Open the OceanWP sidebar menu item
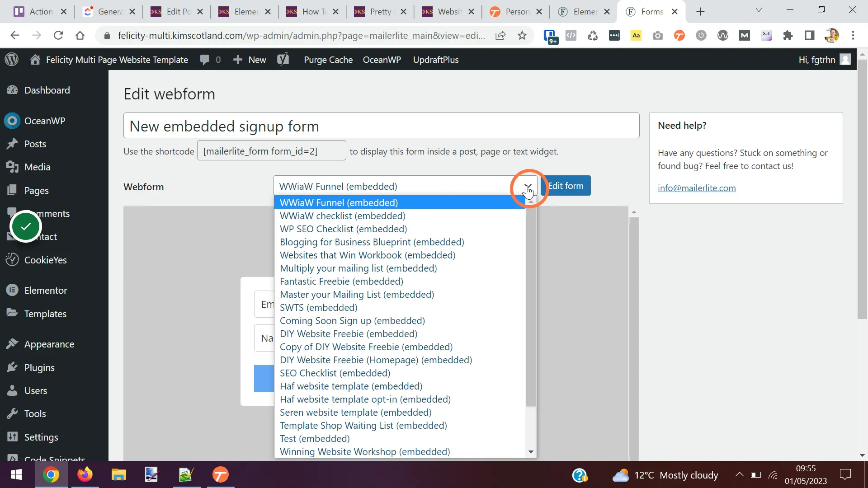Screen dimensions: 868x488 (x=45, y=121)
